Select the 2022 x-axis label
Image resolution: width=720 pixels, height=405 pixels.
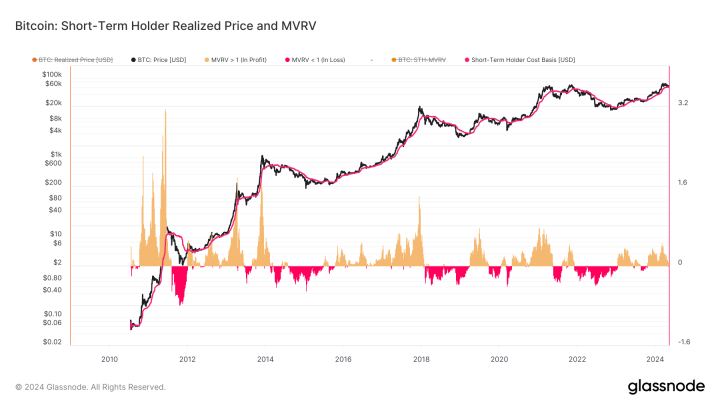pos(577,359)
